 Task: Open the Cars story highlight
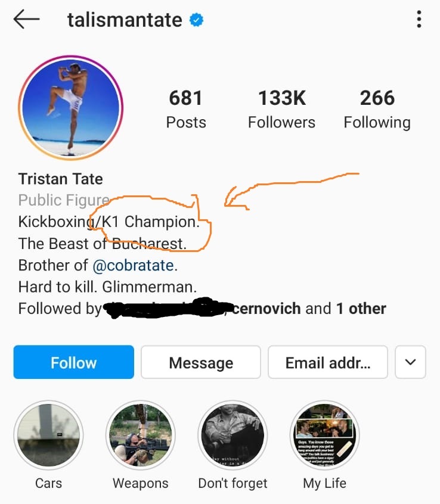(48, 435)
